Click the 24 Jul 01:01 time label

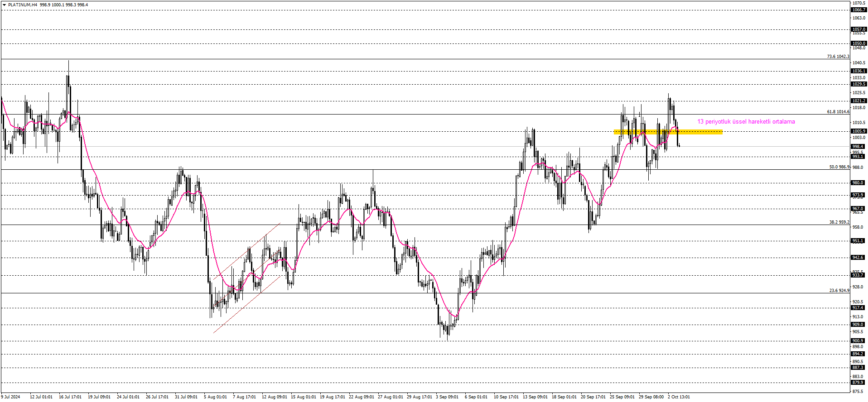click(x=128, y=397)
